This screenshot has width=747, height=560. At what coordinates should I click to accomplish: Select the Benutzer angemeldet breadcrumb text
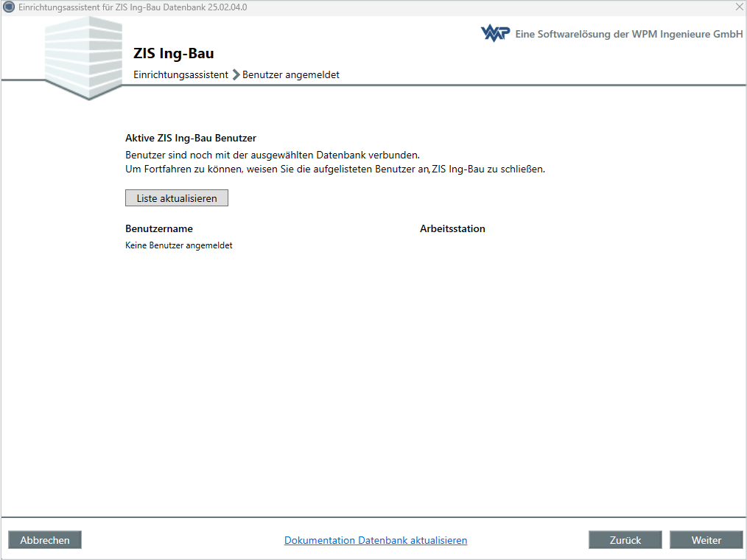pyautogui.click(x=290, y=75)
